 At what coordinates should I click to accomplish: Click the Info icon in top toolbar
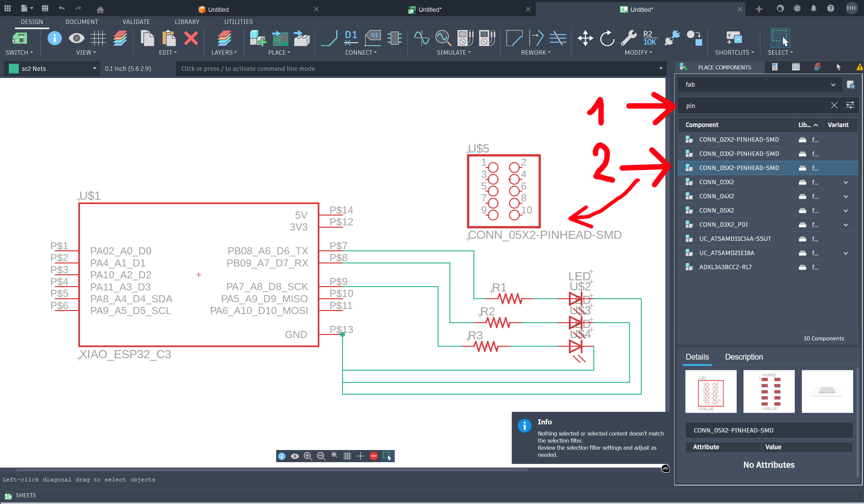54,38
